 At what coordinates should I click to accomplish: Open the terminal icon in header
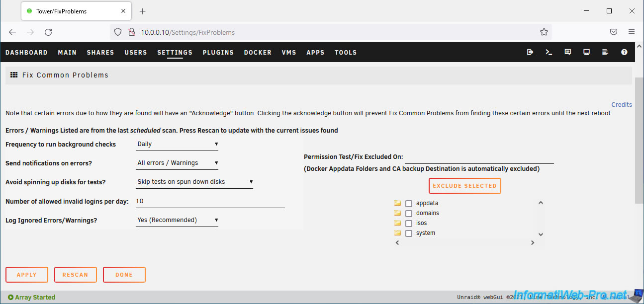549,52
